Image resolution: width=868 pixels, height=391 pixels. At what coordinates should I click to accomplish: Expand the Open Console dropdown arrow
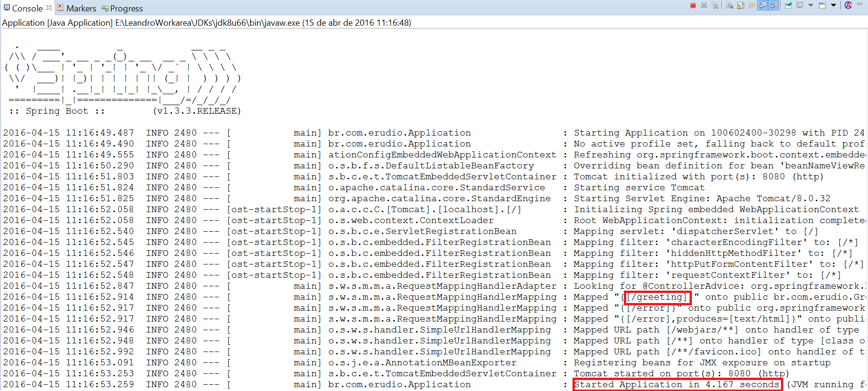(833, 6)
